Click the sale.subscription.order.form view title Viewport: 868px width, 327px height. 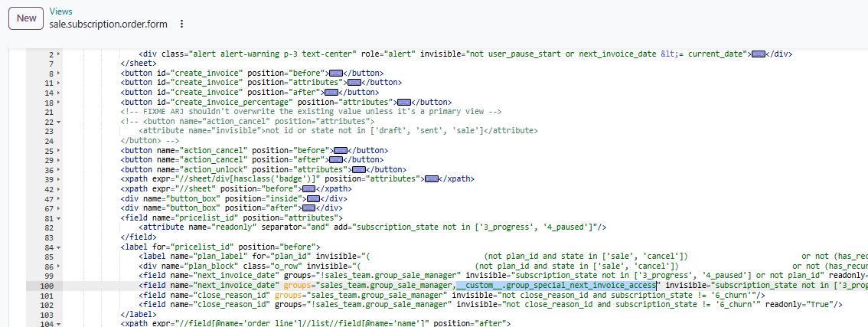[x=109, y=24]
